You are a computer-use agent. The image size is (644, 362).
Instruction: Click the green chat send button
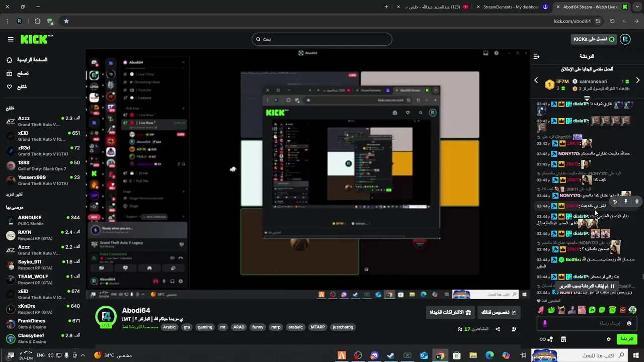pos(627,339)
